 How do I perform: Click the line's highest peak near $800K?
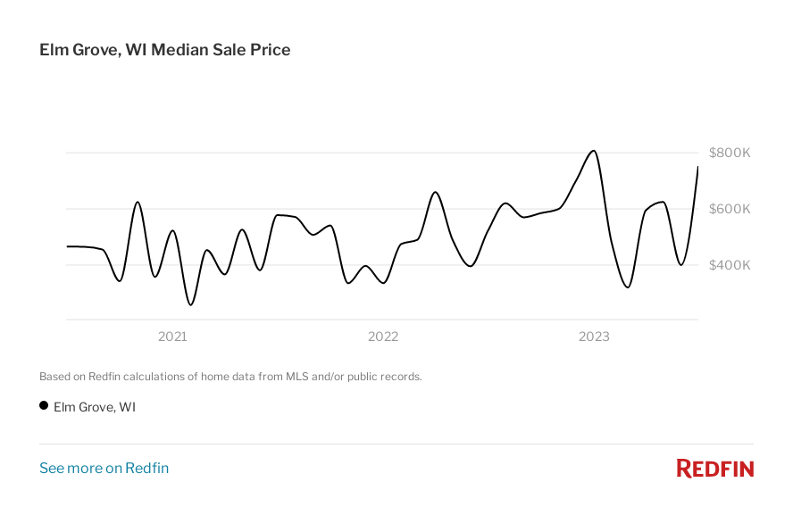coord(594,151)
